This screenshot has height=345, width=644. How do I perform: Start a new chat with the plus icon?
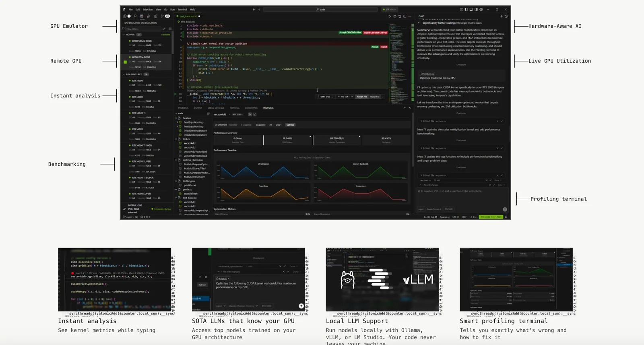(x=501, y=17)
